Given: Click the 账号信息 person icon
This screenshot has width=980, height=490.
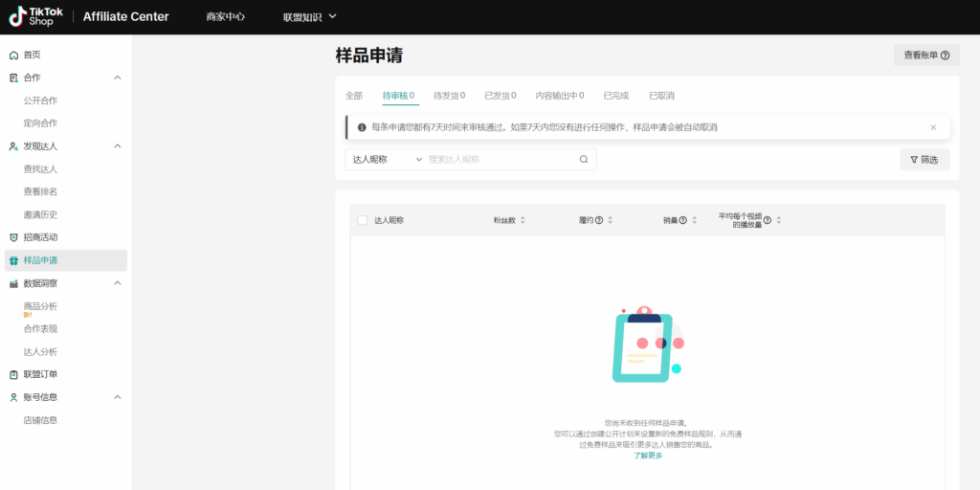Looking at the screenshot, I should 13,397.
